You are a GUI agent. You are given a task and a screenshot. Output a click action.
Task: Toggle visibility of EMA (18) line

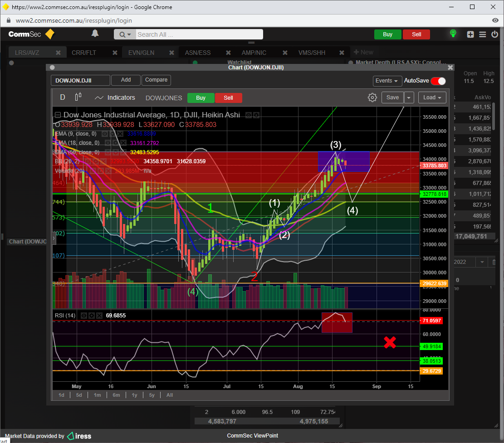point(108,143)
